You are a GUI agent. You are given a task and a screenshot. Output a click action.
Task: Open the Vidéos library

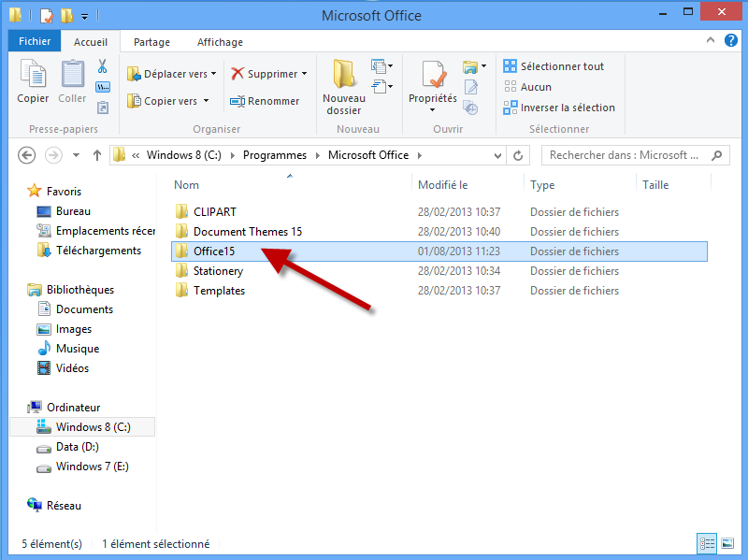click(x=72, y=368)
